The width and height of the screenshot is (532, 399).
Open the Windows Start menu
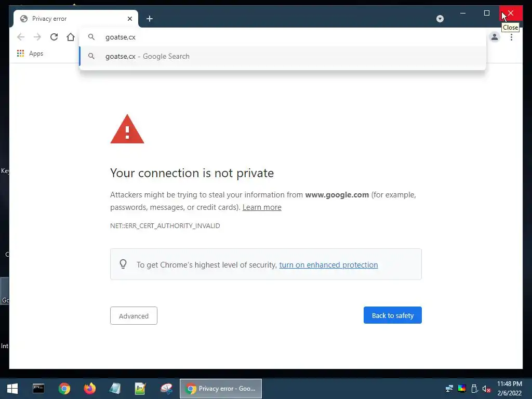click(12, 389)
